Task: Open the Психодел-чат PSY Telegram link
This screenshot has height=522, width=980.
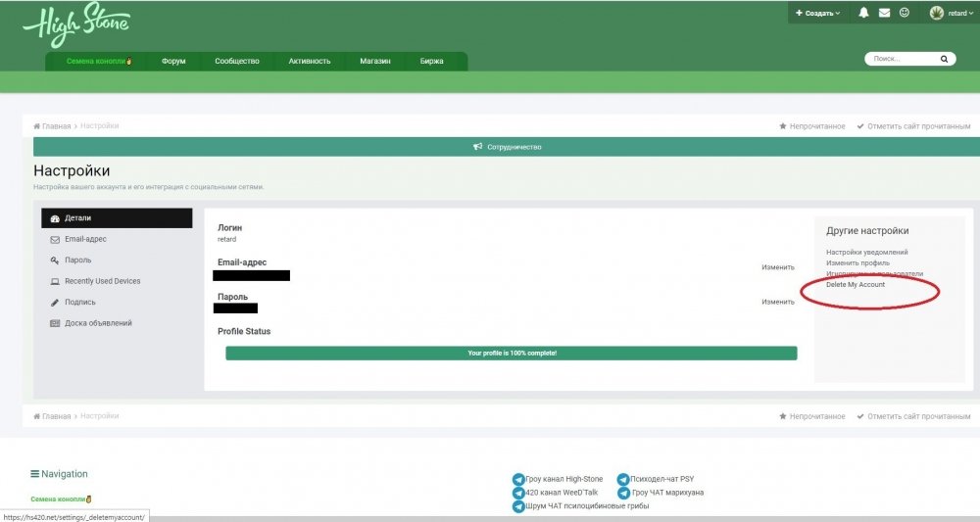Action: 655,479
